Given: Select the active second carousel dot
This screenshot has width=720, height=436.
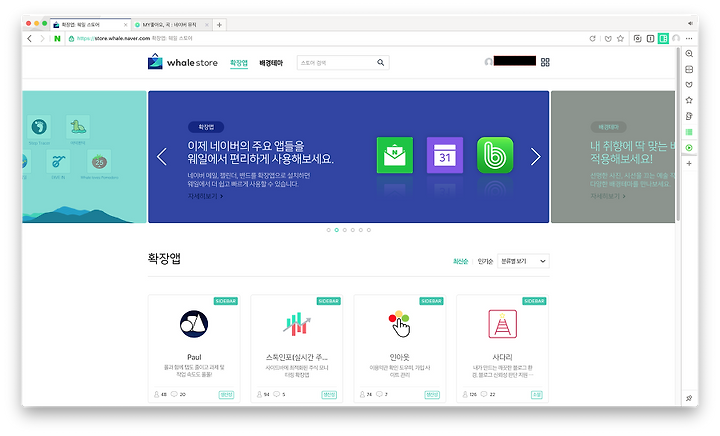Looking at the screenshot, I should click(337, 230).
